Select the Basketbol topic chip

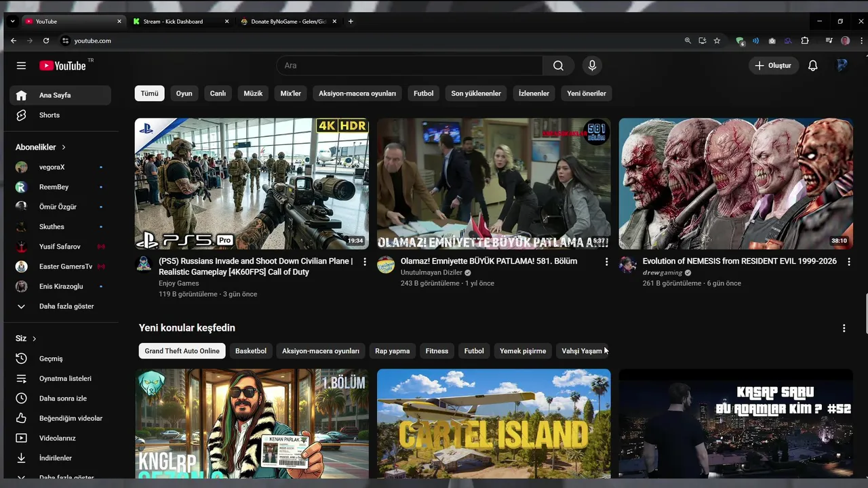251,351
